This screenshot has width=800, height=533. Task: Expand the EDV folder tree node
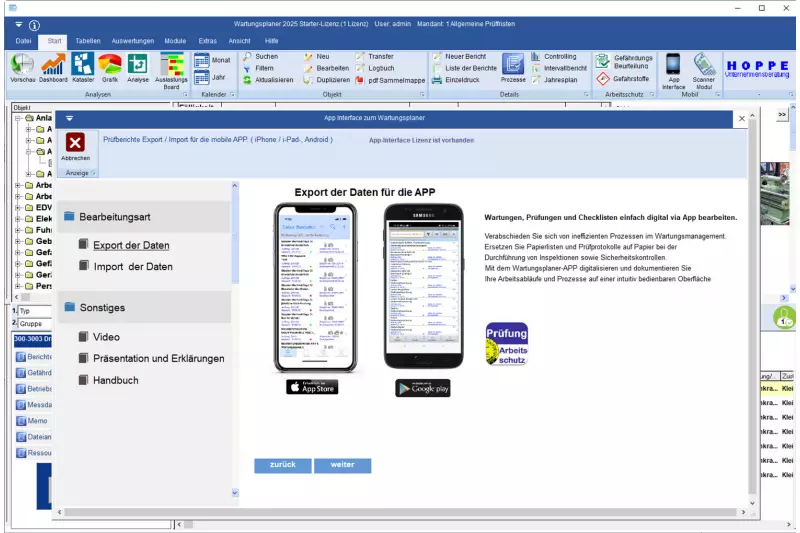(x=17, y=207)
